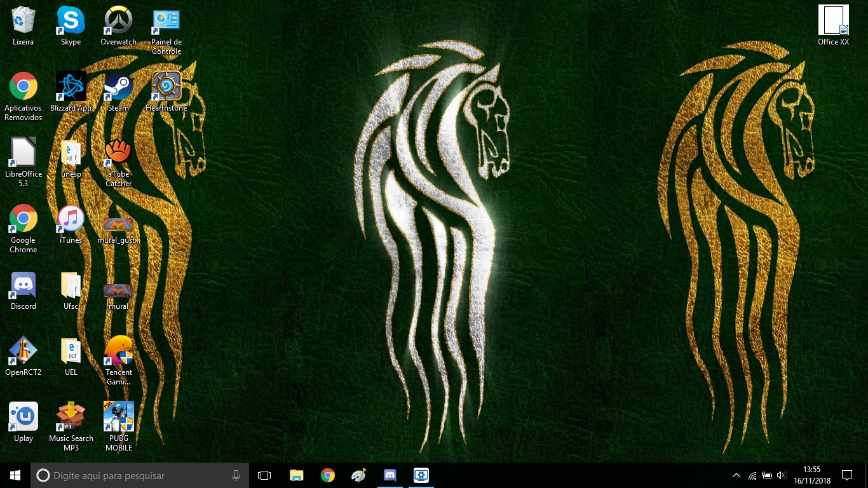Click the Blizzard App icon

click(x=71, y=87)
